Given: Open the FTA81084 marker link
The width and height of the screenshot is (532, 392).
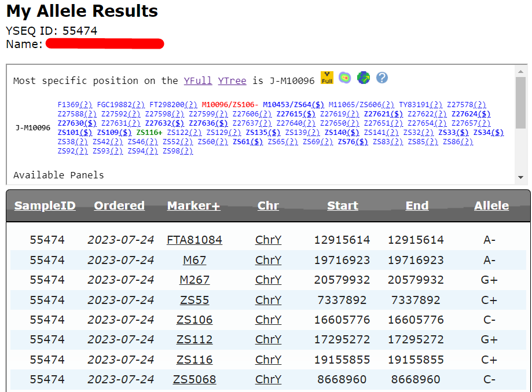Looking at the screenshot, I should (x=194, y=240).
